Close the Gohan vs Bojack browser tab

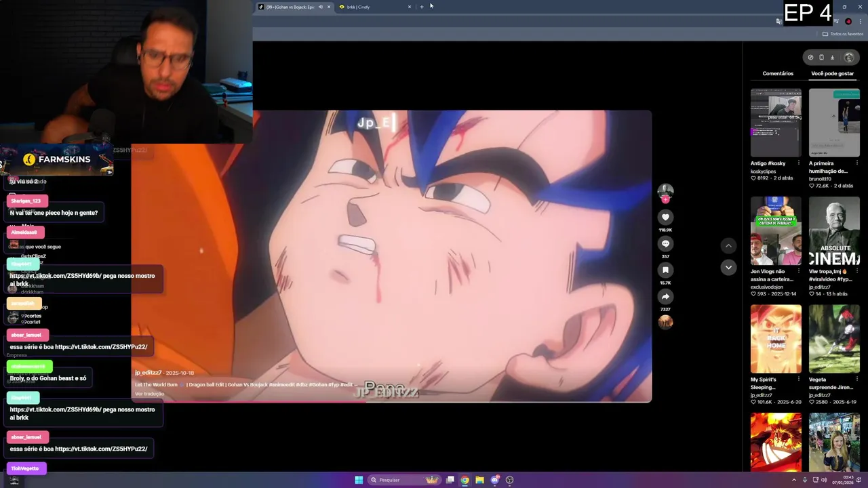click(x=329, y=7)
